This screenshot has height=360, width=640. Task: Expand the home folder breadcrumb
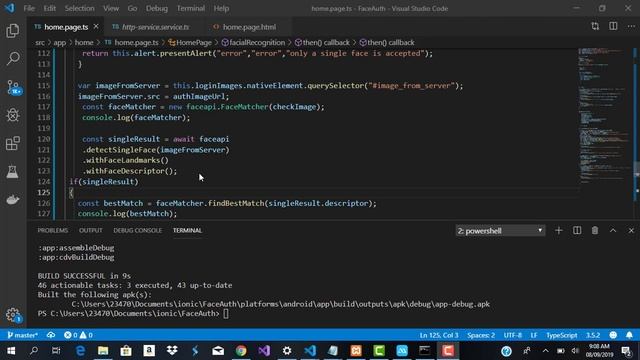pos(84,42)
